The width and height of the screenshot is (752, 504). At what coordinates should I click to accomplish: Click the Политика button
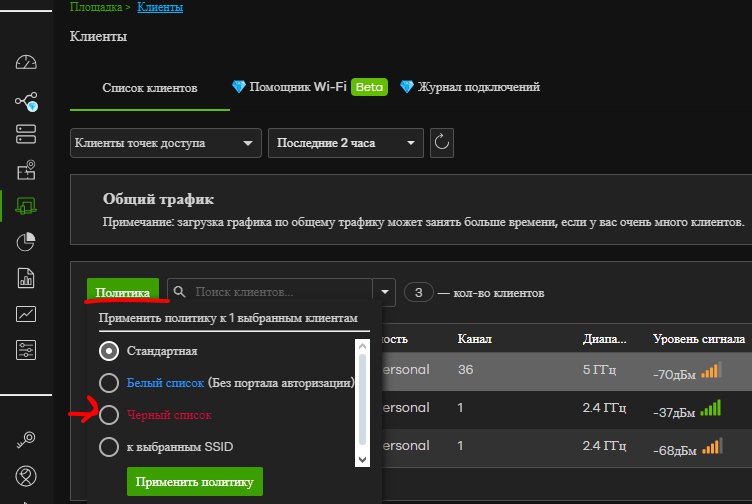pyautogui.click(x=123, y=292)
